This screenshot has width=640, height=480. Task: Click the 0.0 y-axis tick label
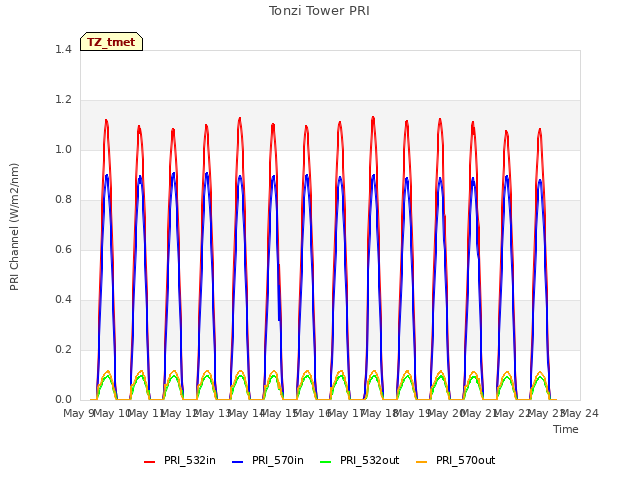click(63, 400)
